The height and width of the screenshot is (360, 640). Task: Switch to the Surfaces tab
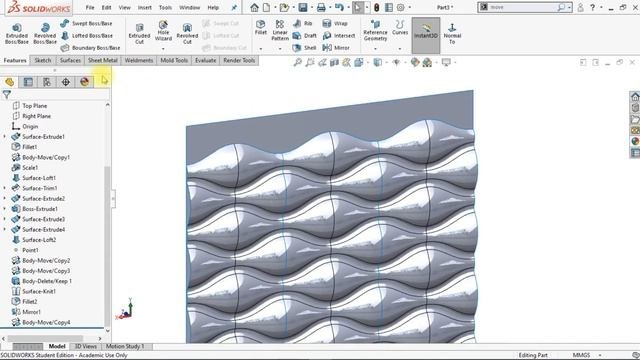click(x=70, y=60)
